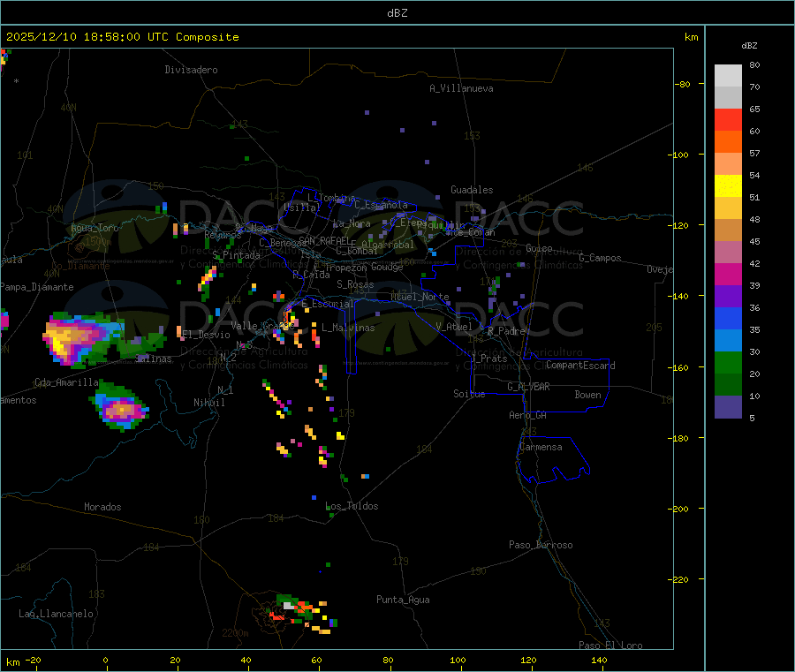Click the 'L_Malvinas' label

(x=348, y=328)
